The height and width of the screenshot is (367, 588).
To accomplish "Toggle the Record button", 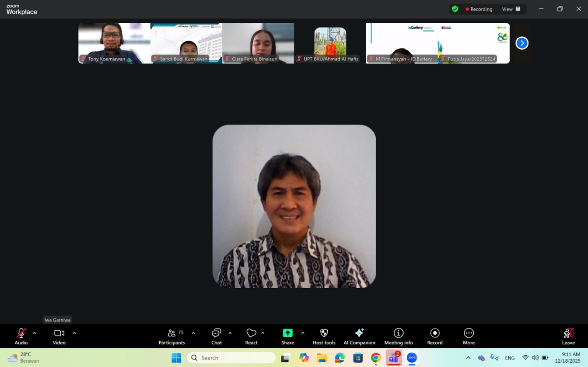I will (x=434, y=336).
